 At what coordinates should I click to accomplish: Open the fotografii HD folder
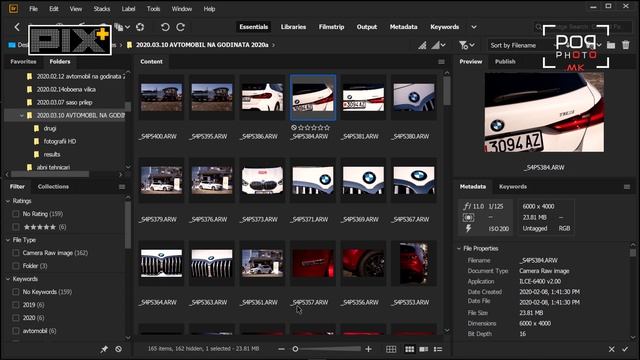tap(60, 142)
